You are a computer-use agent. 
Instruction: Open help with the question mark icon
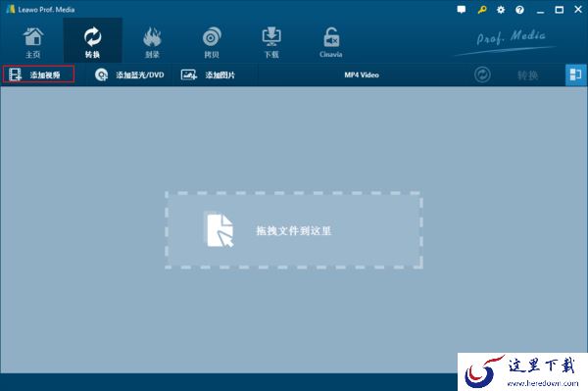tap(519, 10)
